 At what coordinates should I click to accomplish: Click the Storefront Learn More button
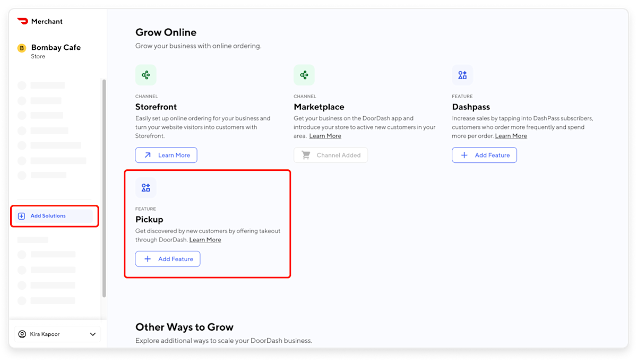point(166,155)
